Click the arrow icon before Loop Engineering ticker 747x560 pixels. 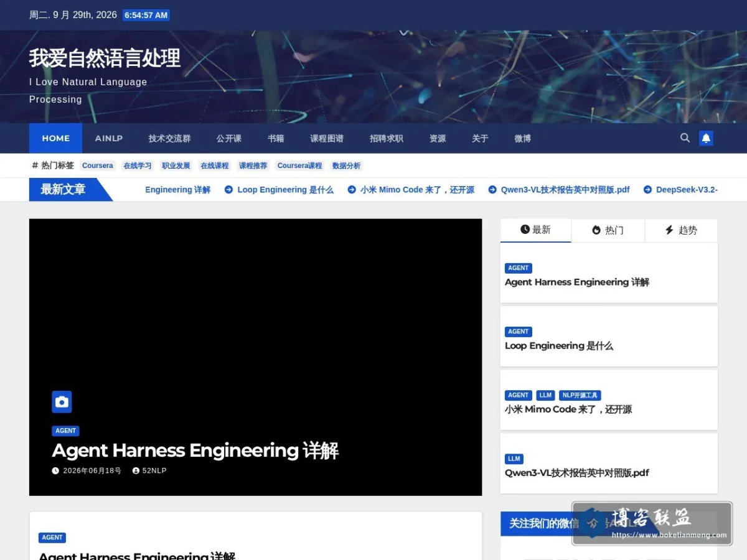(228, 190)
